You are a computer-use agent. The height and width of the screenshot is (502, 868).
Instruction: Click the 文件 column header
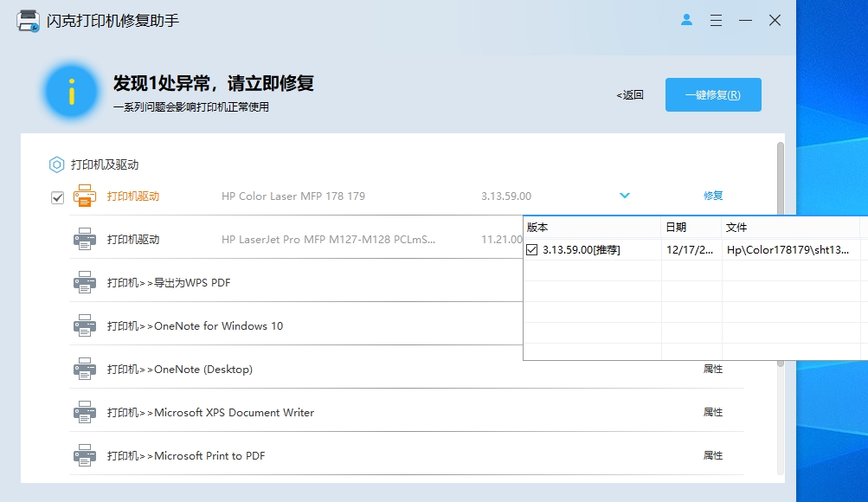coord(791,227)
